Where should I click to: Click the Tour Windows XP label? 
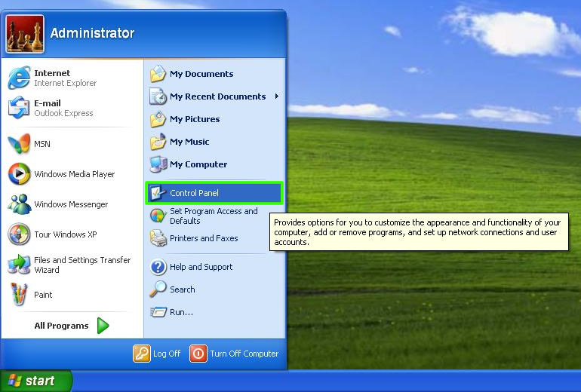click(66, 234)
